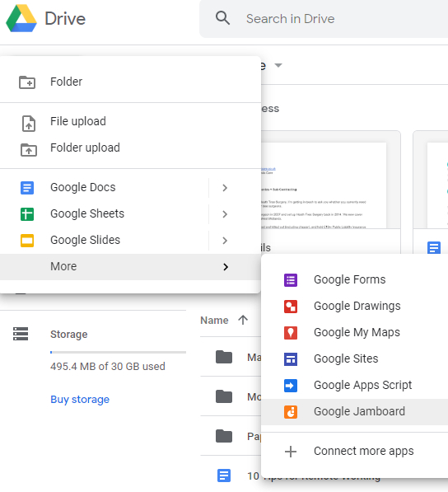Click the Folder upload icon
Screen dimensions: 448x492
[29, 150]
